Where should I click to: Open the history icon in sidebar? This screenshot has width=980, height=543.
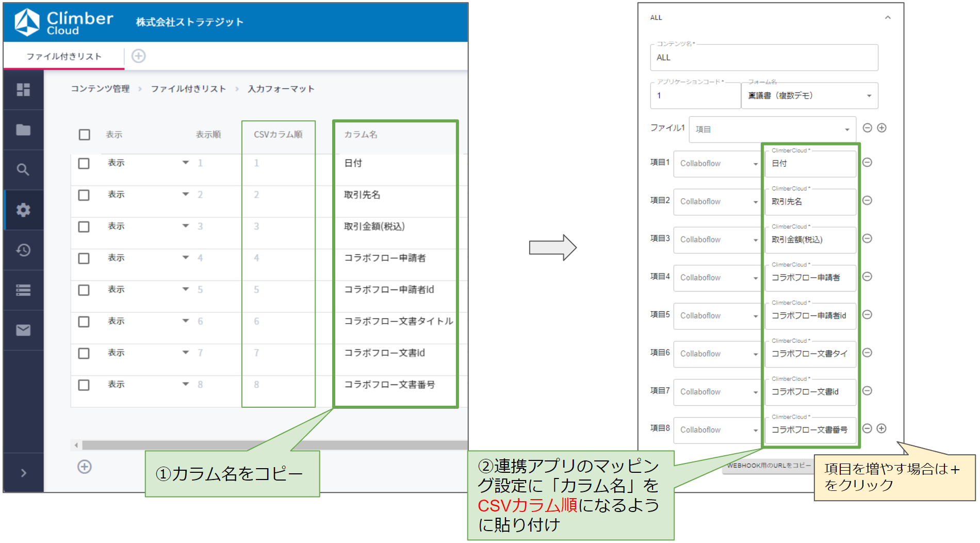[x=23, y=250]
